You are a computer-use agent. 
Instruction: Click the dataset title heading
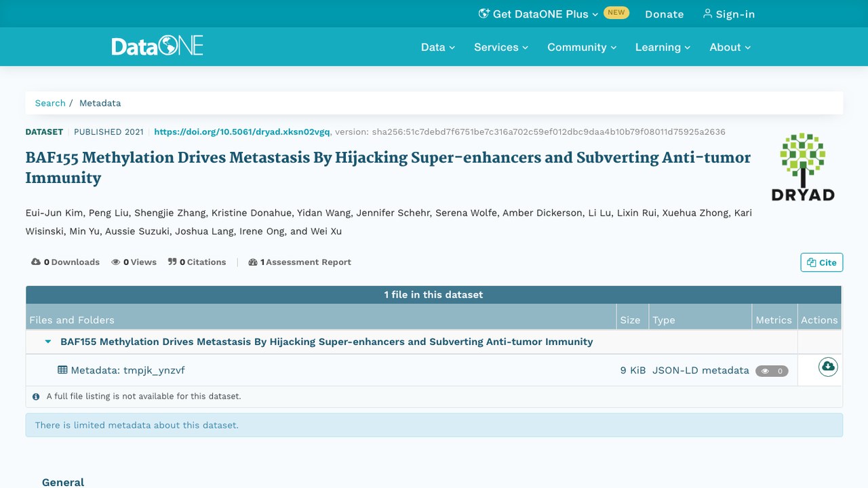pos(388,167)
